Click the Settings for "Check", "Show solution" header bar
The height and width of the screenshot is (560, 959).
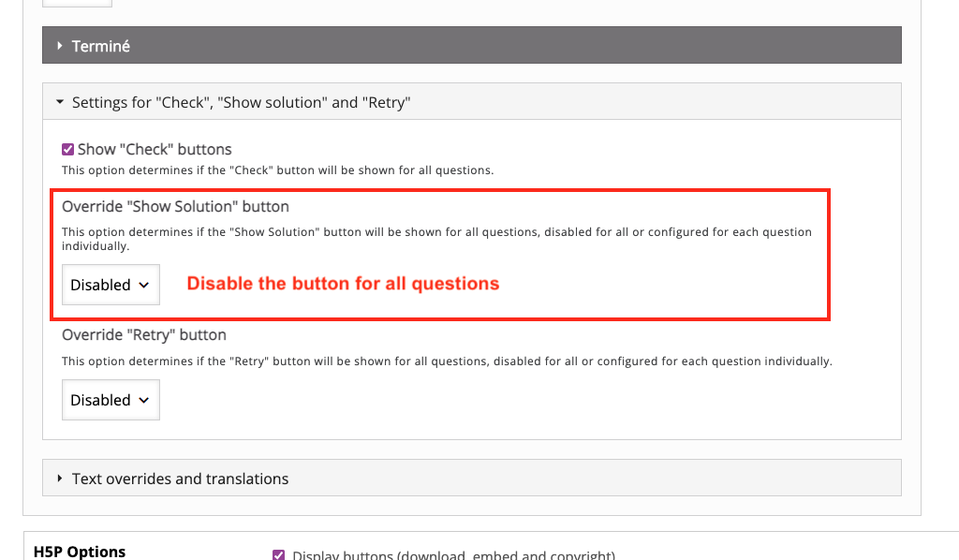coord(472,101)
